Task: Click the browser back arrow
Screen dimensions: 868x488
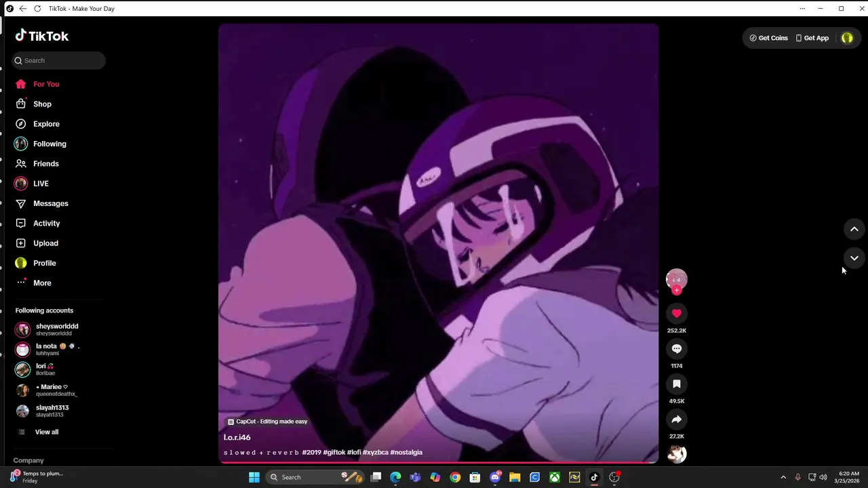Action: (23, 9)
